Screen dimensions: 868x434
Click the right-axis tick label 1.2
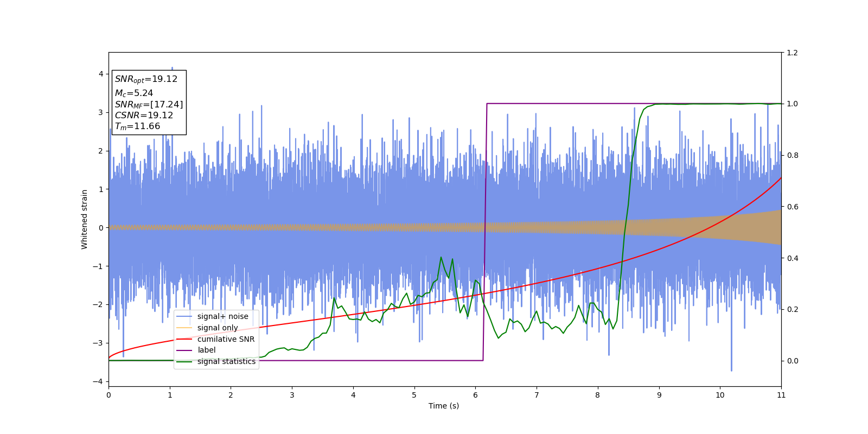[792, 53]
